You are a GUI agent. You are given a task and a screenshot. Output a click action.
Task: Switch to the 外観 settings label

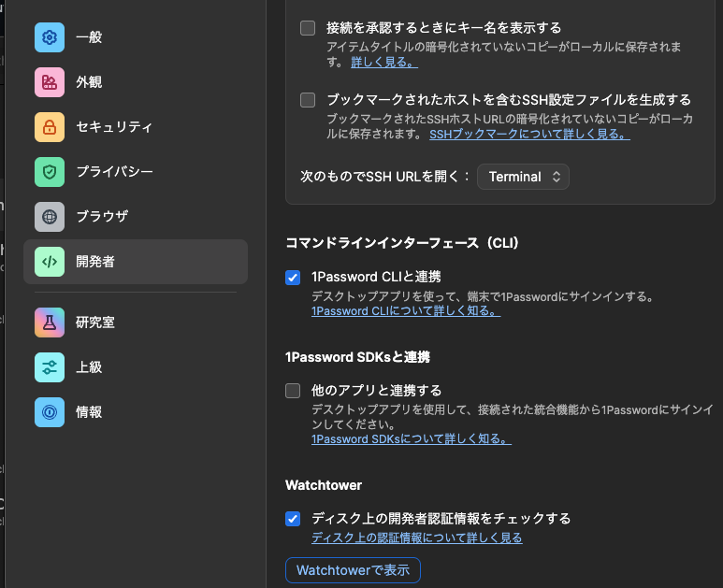tap(89, 82)
